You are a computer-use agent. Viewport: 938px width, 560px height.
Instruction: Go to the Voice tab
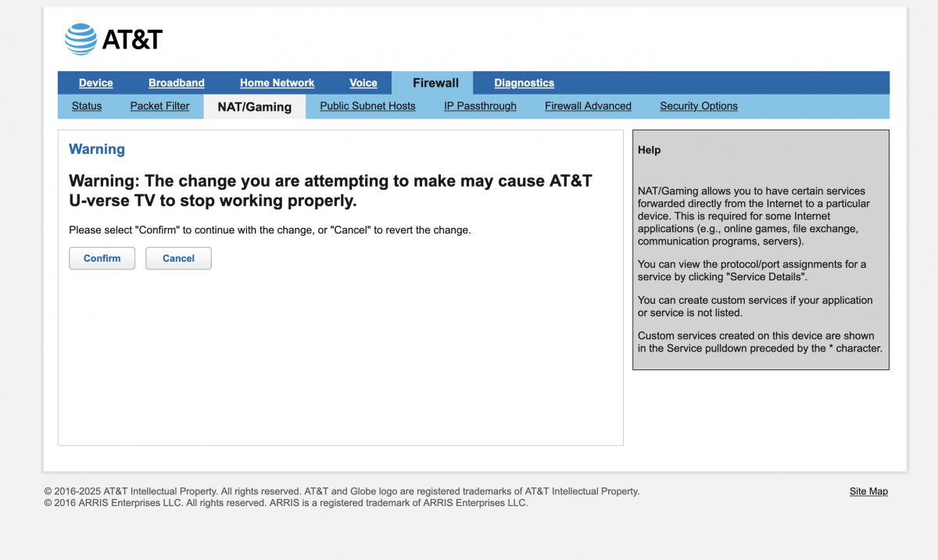(363, 83)
